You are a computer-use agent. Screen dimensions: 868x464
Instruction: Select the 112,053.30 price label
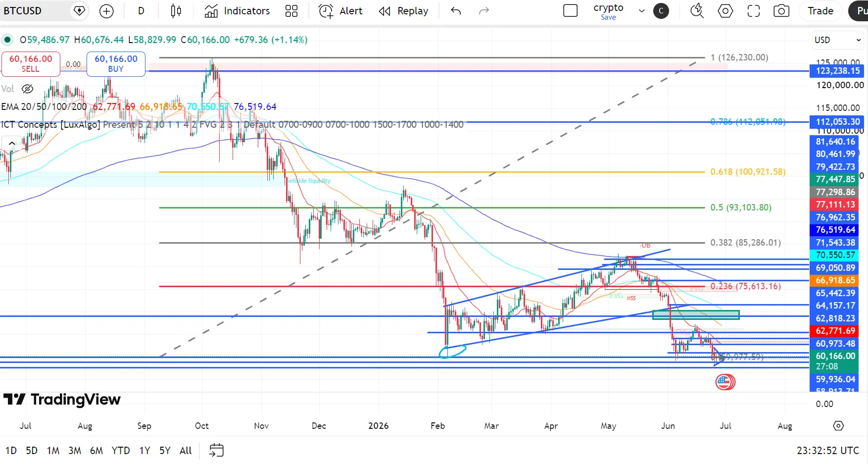(837, 122)
